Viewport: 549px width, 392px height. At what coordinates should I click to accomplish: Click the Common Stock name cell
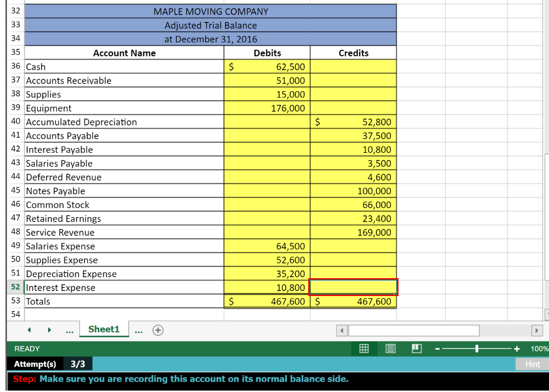(x=124, y=205)
